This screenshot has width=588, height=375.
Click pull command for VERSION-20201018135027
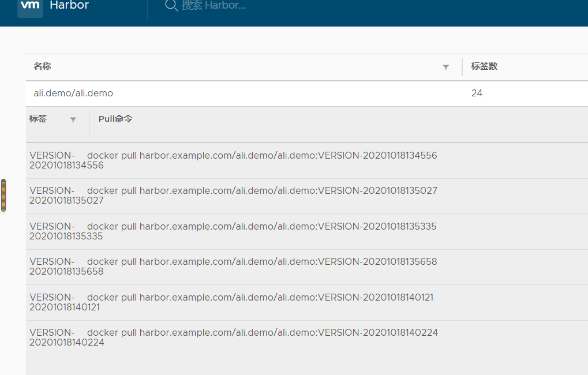(x=261, y=190)
